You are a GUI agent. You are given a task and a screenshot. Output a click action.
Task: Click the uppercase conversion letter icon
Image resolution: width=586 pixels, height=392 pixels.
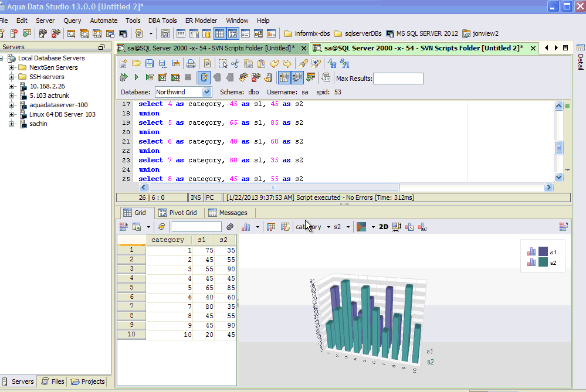pos(332,64)
